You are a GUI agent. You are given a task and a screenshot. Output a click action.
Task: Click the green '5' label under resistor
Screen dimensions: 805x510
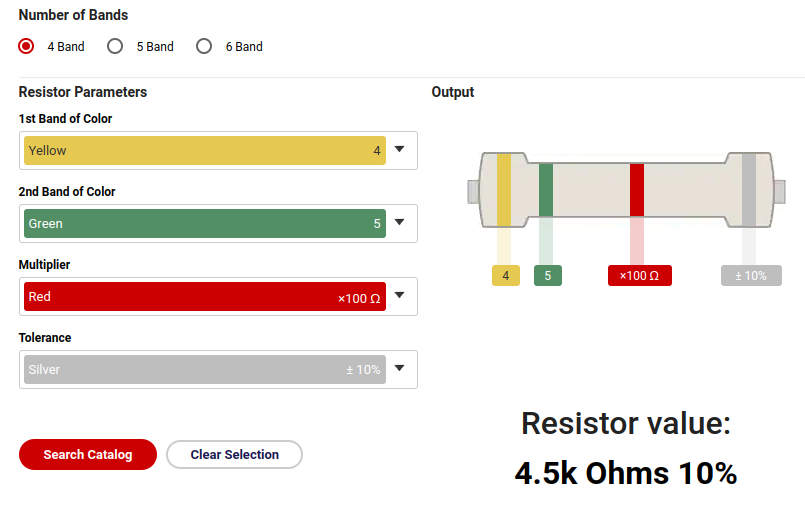click(547, 276)
